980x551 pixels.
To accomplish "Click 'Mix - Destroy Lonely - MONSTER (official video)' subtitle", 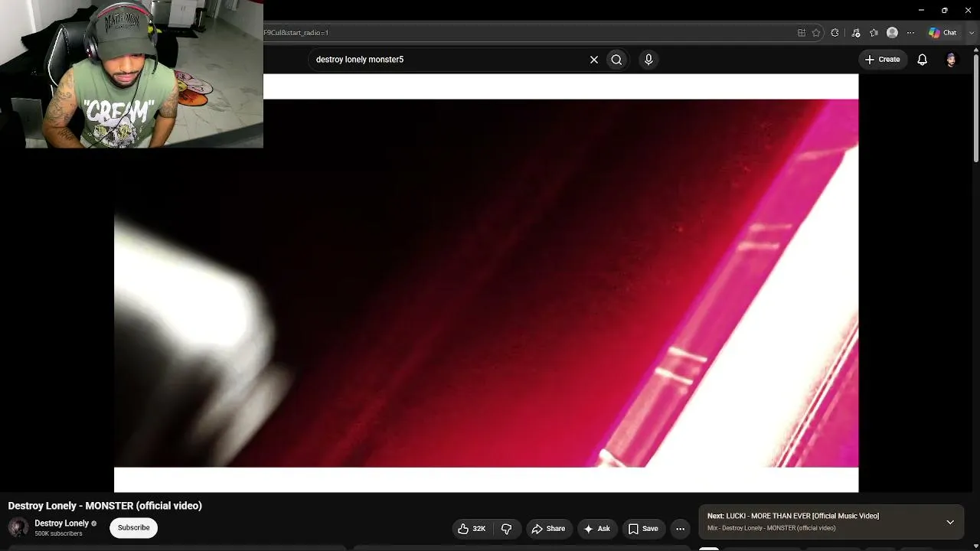I will click(x=771, y=528).
